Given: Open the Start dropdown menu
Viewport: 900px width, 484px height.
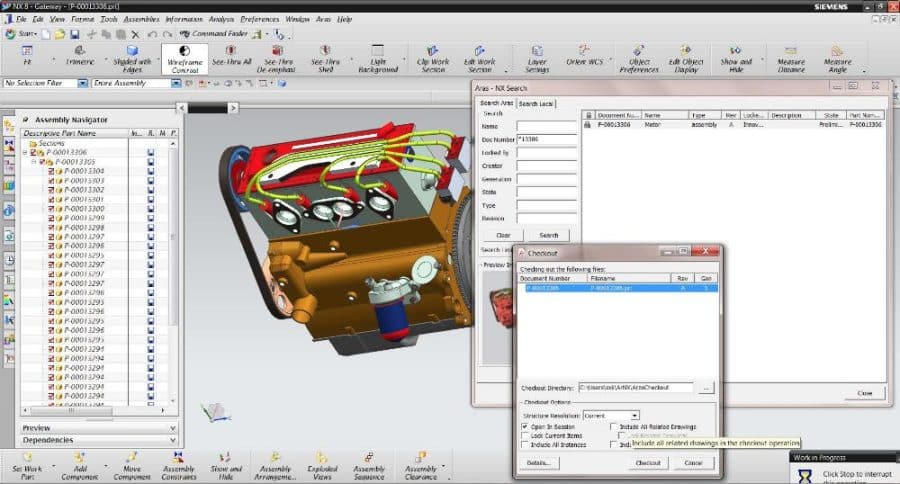Looking at the screenshot, I should (21, 34).
